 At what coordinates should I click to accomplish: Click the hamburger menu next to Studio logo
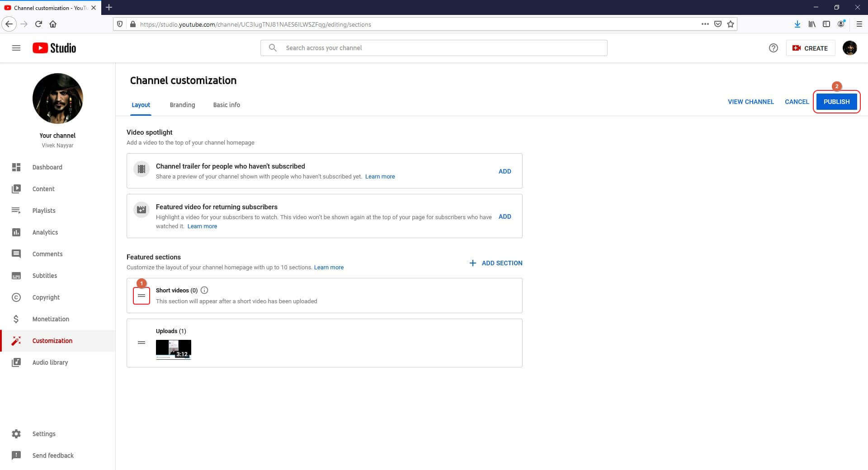coord(16,48)
